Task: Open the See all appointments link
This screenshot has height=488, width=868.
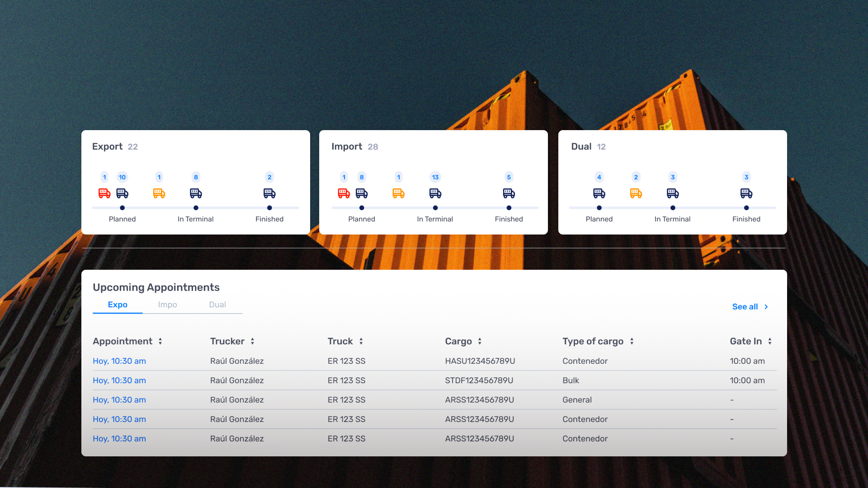Action: [x=750, y=307]
